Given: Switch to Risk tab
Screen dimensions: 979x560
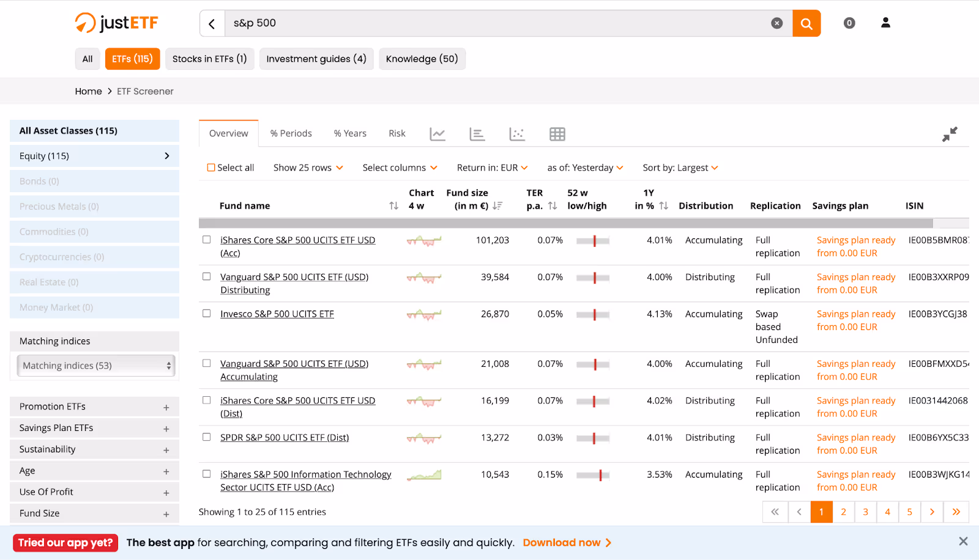Looking at the screenshot, I should click(397, 133).
